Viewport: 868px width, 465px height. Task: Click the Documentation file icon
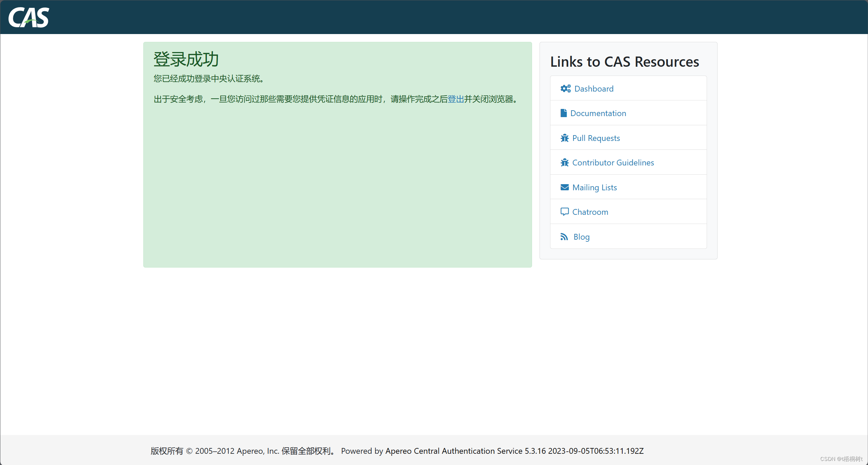pos(563,113)
